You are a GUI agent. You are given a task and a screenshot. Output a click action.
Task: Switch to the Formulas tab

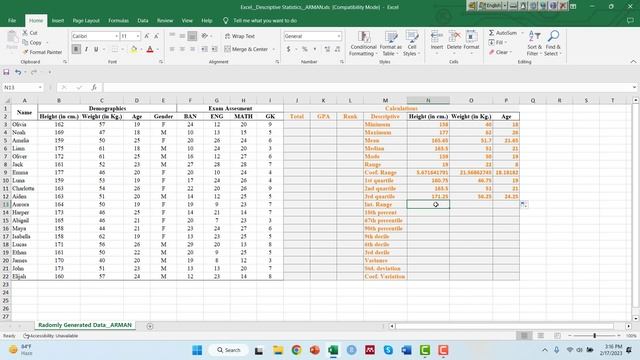[x=118, y=20]
